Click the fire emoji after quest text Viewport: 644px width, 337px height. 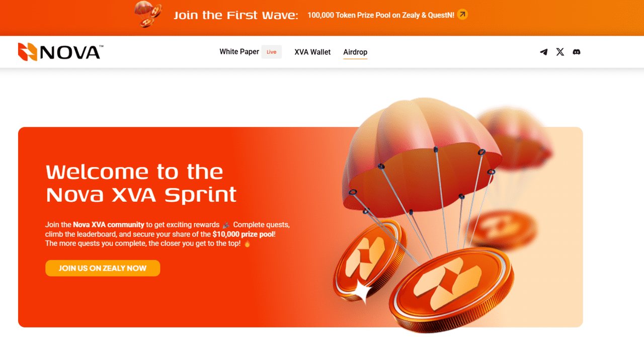pos(247,244)
